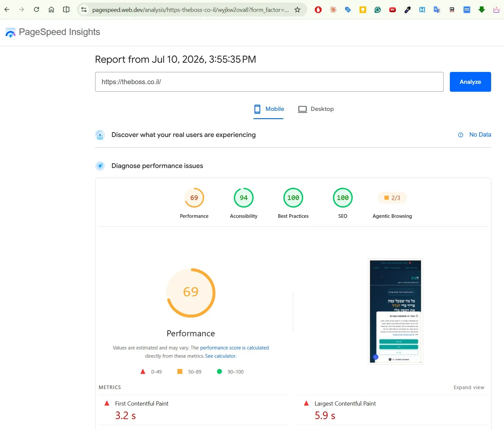Open the pink cloud extension
Image resolution: width=504 pixels, height=430 pixels.
coord(496,10)
